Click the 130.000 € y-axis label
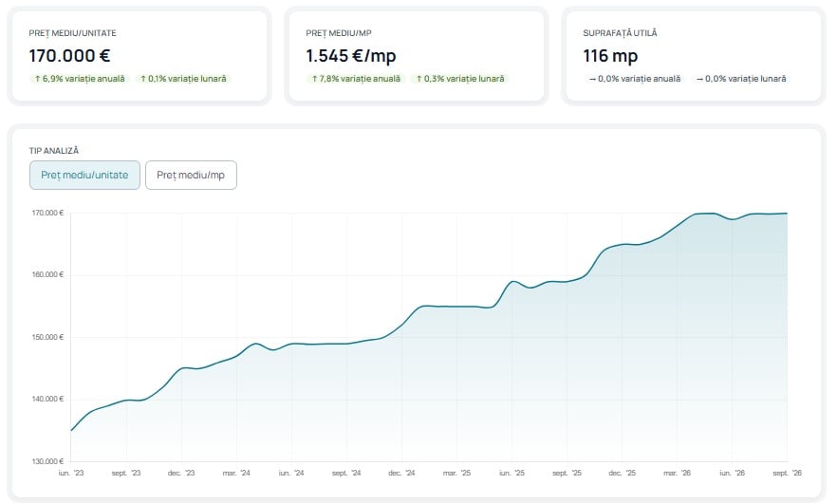 [47, 461]
